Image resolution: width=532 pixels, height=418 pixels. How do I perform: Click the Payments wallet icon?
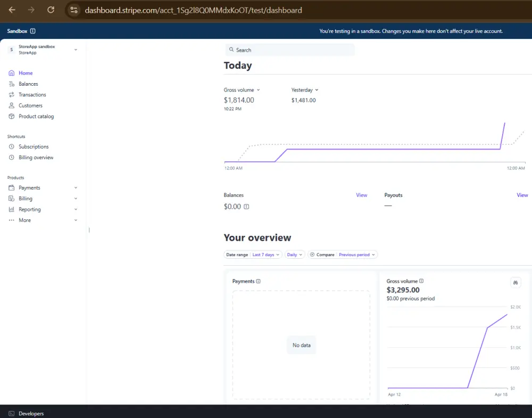[12, 188]
